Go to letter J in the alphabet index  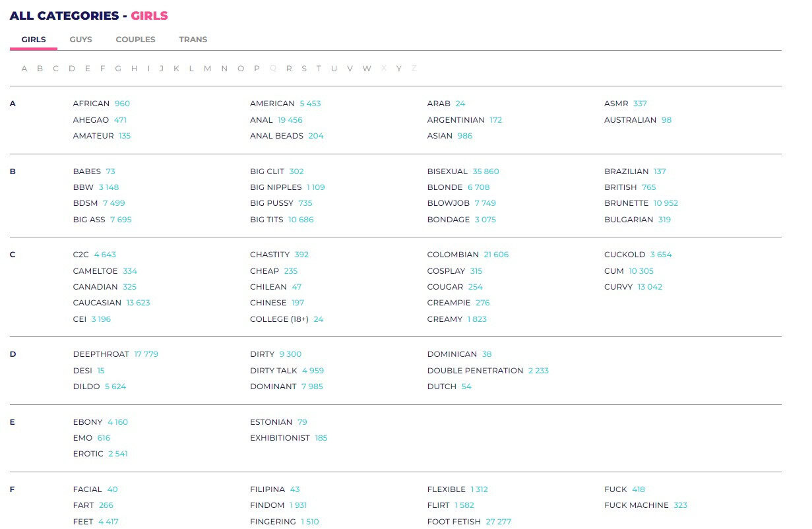[x=161, y=69]
